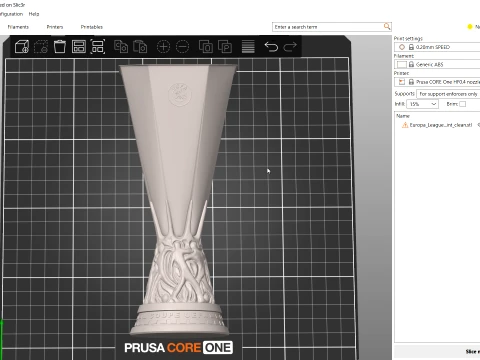Click the Remove instance minus icon
480x360 pixels.
[182, 47]
